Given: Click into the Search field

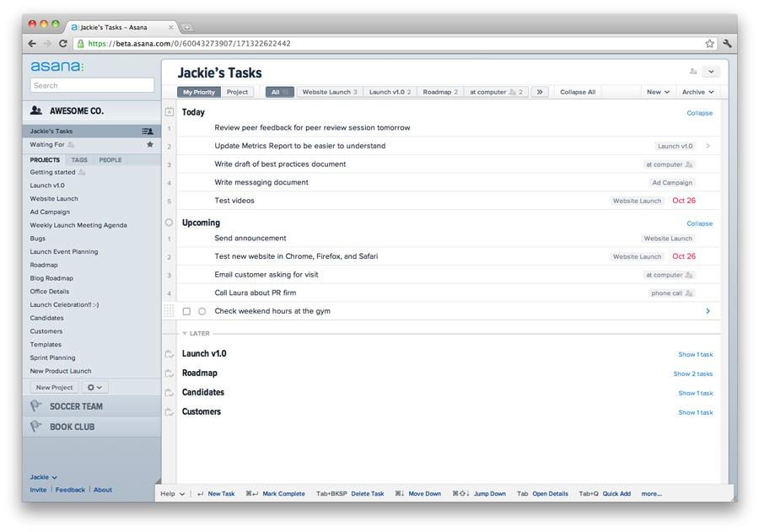Looking at the screenshot, I should click(92, 85).
